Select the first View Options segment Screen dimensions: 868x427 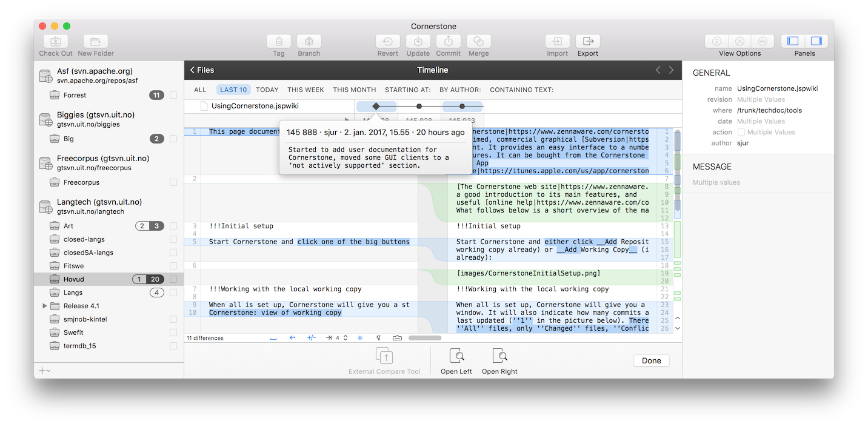tap(716, 41)
